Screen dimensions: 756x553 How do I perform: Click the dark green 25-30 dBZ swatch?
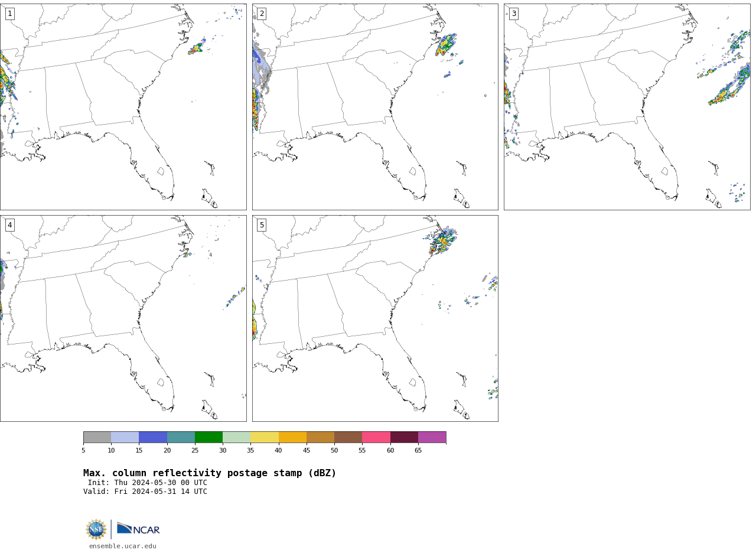click(x=208, y=437)
